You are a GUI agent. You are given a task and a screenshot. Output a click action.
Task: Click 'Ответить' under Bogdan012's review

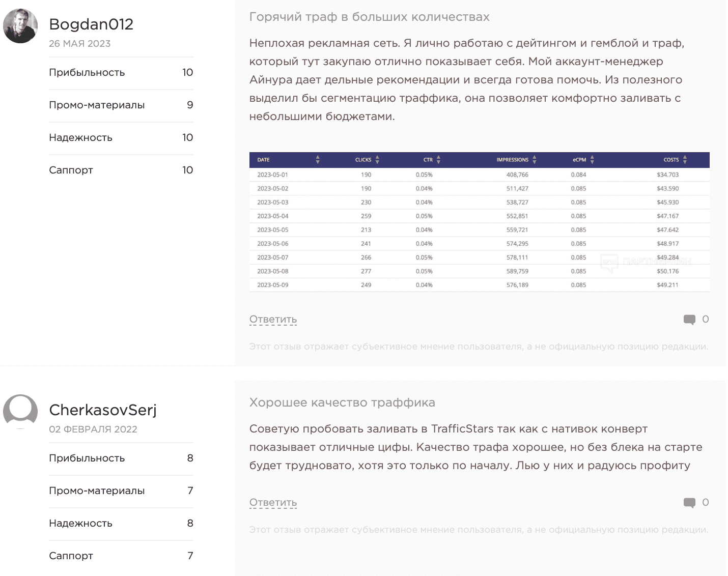(273, 320)
